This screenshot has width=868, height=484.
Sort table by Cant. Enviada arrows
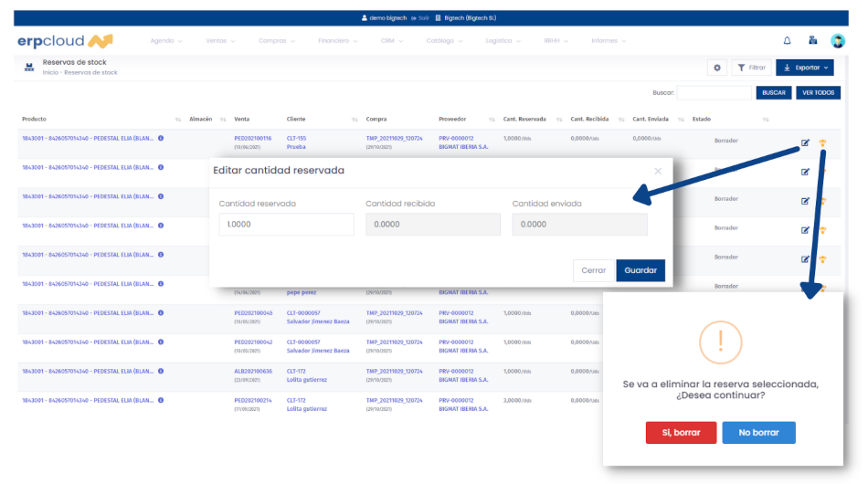(x=682, y=120)
